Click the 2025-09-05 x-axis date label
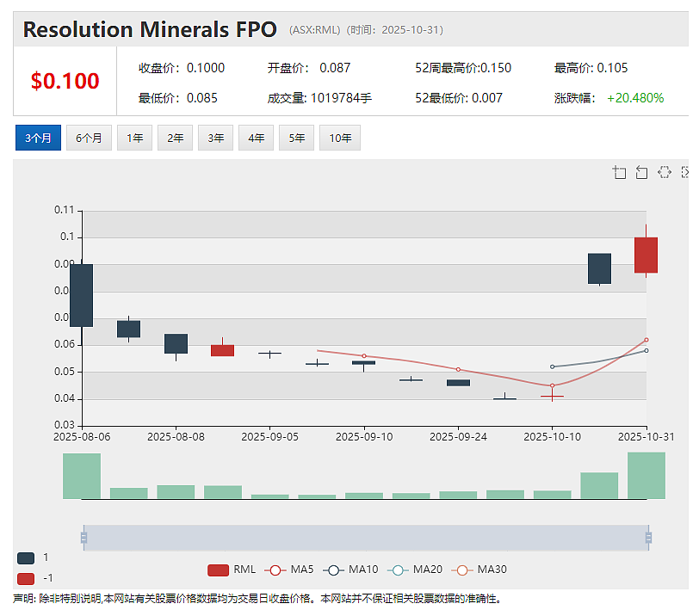The height and width of the screenshot is (616, 699). [x=269, y=437]
